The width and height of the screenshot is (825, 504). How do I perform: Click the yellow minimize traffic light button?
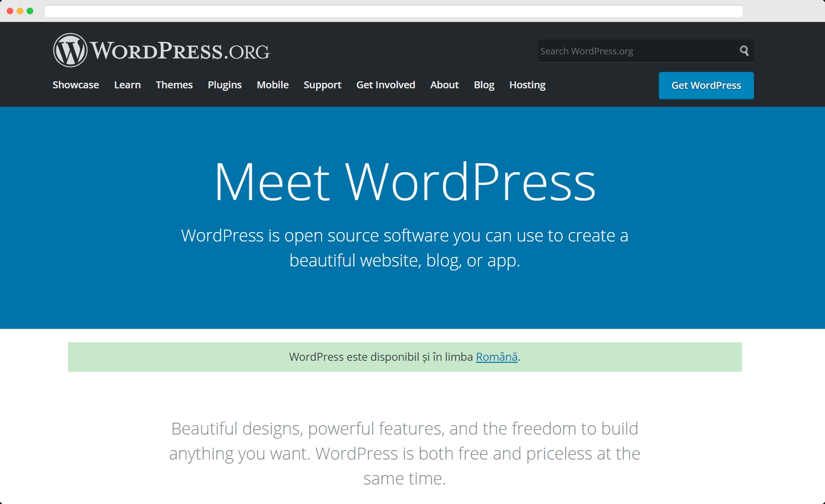point(20,10)
